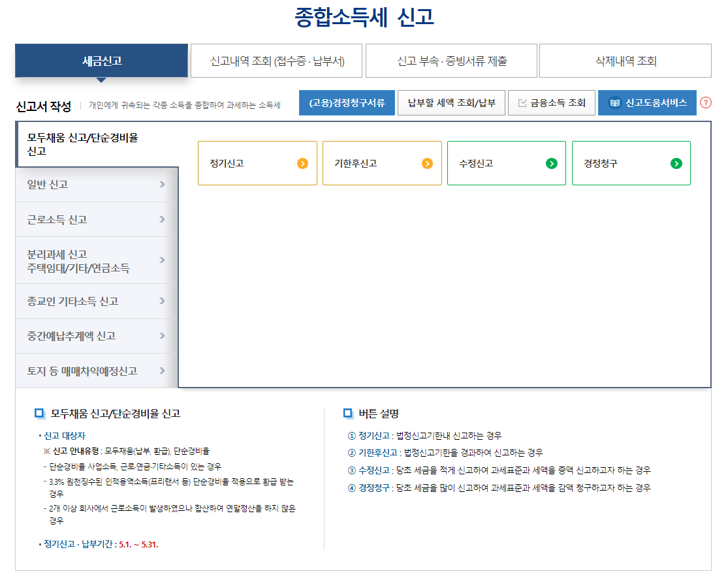
Task: Click the orange arrow icon on 기한후신고
Action: (x=427, y=163)
